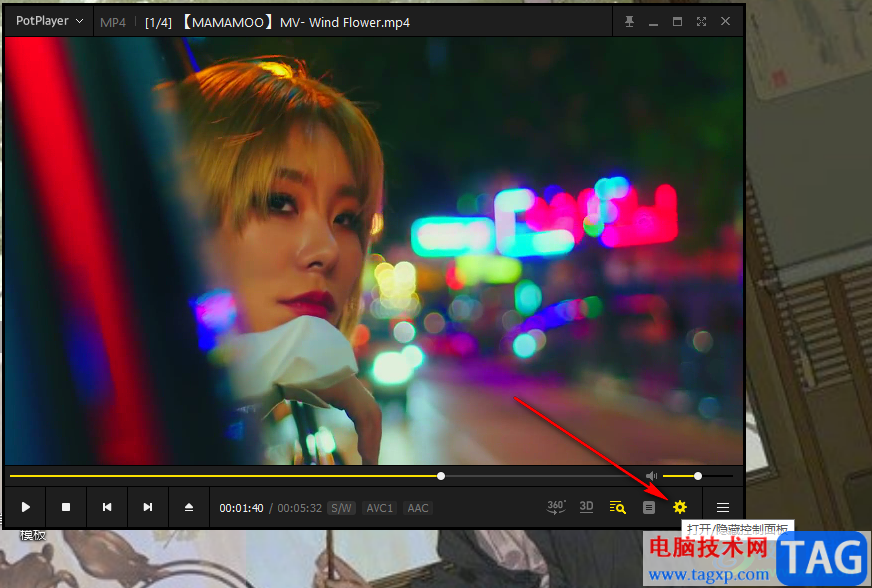Click the MP4 format label in title bar
872x588 pixels.
coord(113,23)
